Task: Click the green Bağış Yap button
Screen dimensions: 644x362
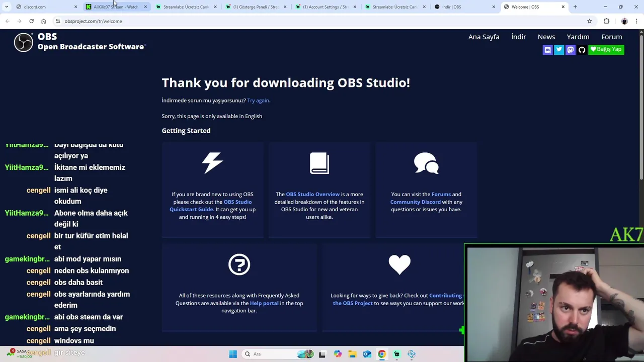Action: [x=606, y=49]
